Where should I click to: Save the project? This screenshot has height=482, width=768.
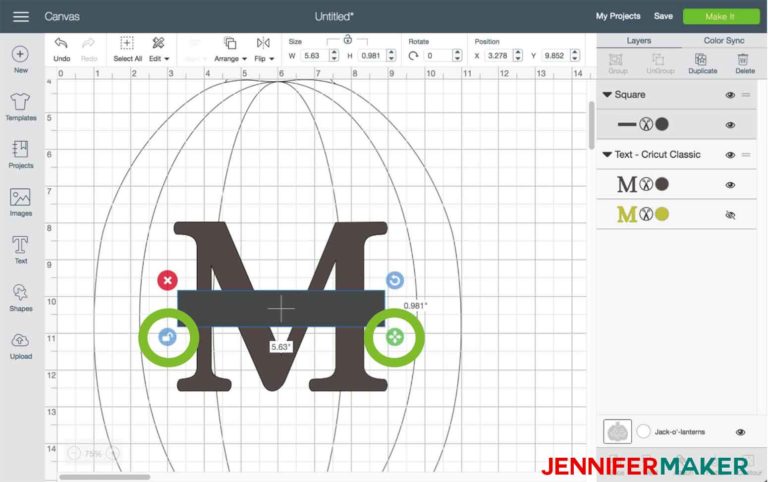pos(663,16)
